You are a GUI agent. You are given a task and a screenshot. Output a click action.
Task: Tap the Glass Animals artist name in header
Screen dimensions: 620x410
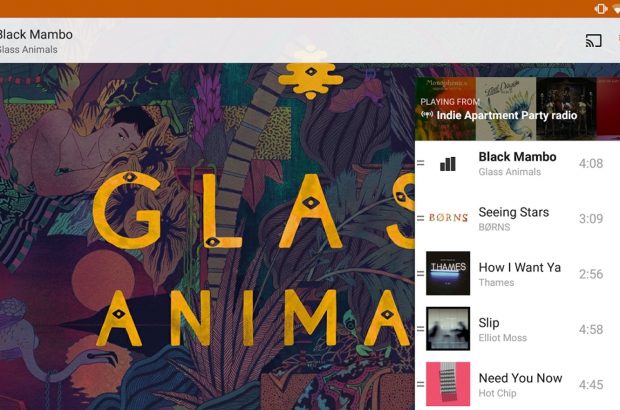click(x=28, y=49)
